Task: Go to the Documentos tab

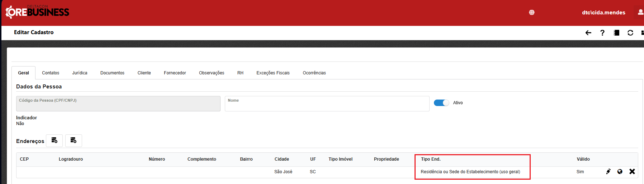Action: click(112, 73)
